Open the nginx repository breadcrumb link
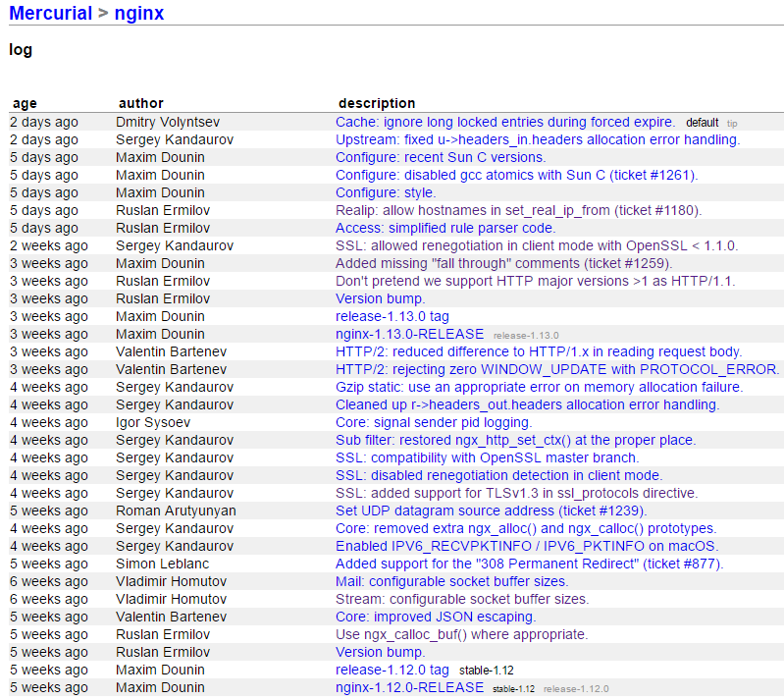 139,13
